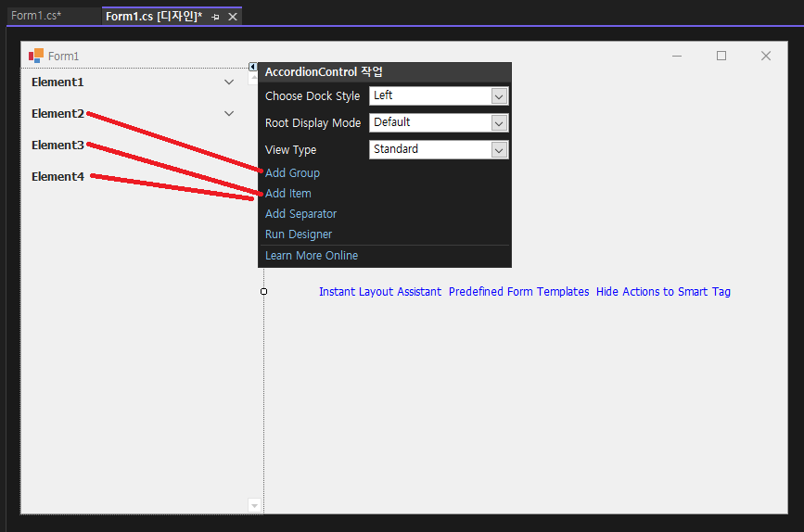Expand Element2 chevron in accordion
The height and width of the screenshot is (532, 804).
click(229, 113)
